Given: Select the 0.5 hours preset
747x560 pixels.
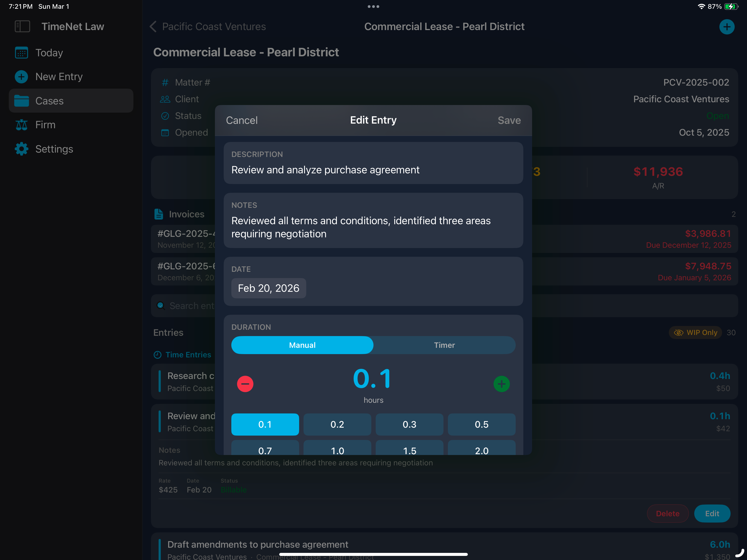Looking at the screenshot, I should click(x=482, y=425).
